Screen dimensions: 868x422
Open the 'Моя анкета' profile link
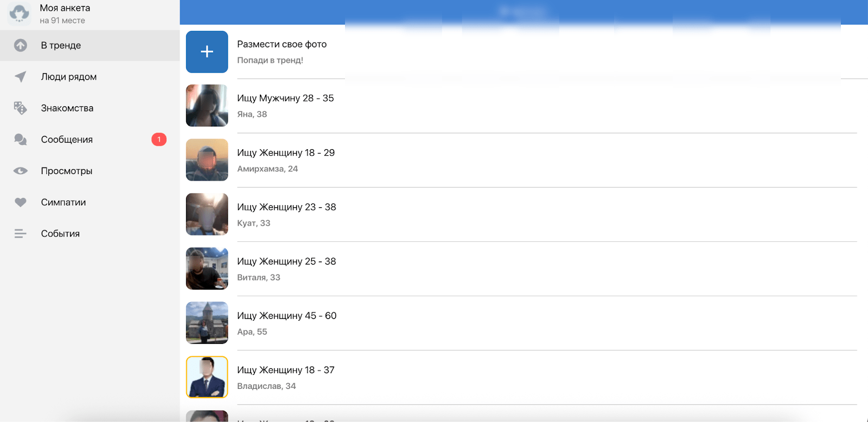(65, 8)
